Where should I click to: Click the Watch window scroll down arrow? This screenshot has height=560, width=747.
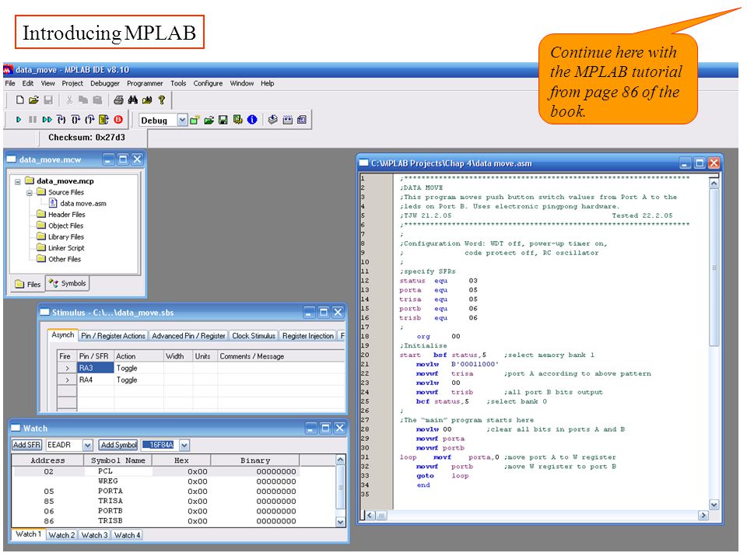pyautogui.click(x=340, y=522)
